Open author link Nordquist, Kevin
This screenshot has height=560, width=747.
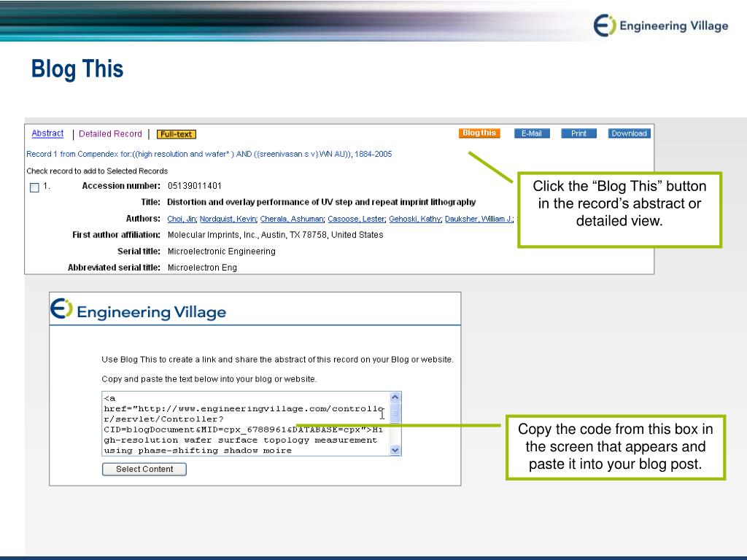tap(228, 219)
